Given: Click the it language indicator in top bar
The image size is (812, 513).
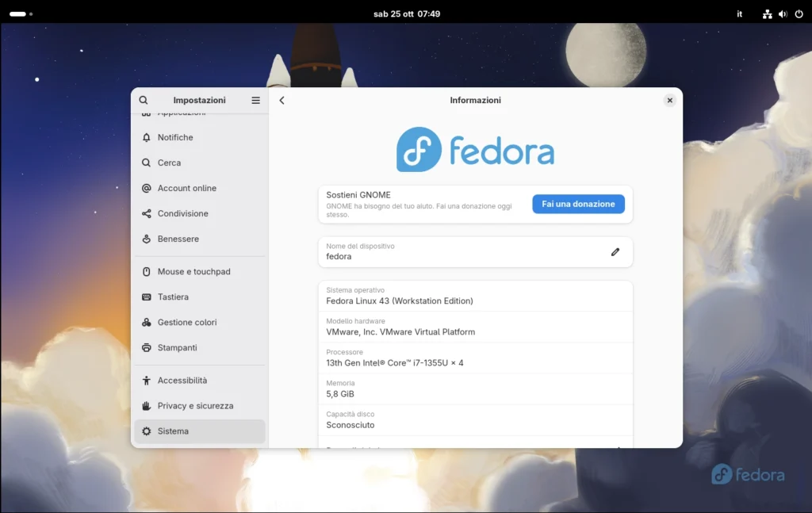Looking at the screenshot, I should pos(739,13).
